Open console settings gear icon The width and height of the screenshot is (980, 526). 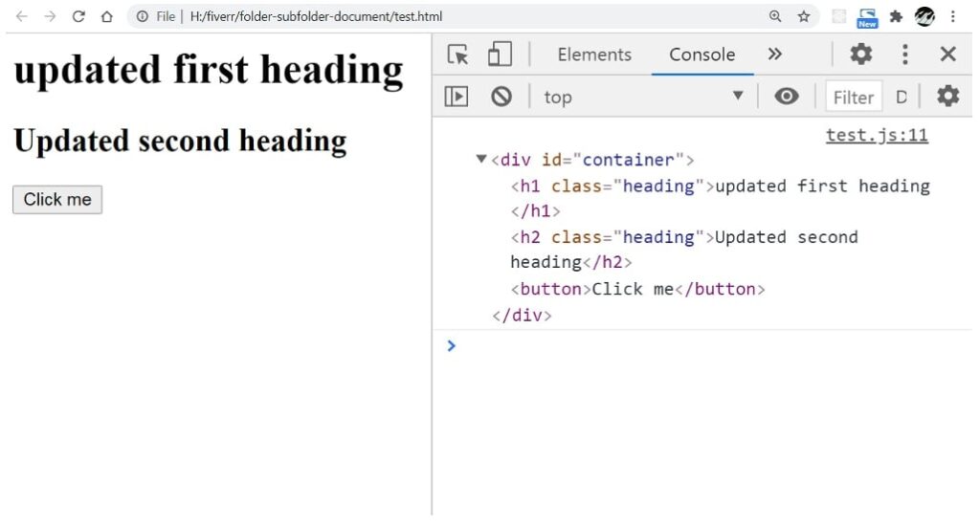[x=947, y=97]
